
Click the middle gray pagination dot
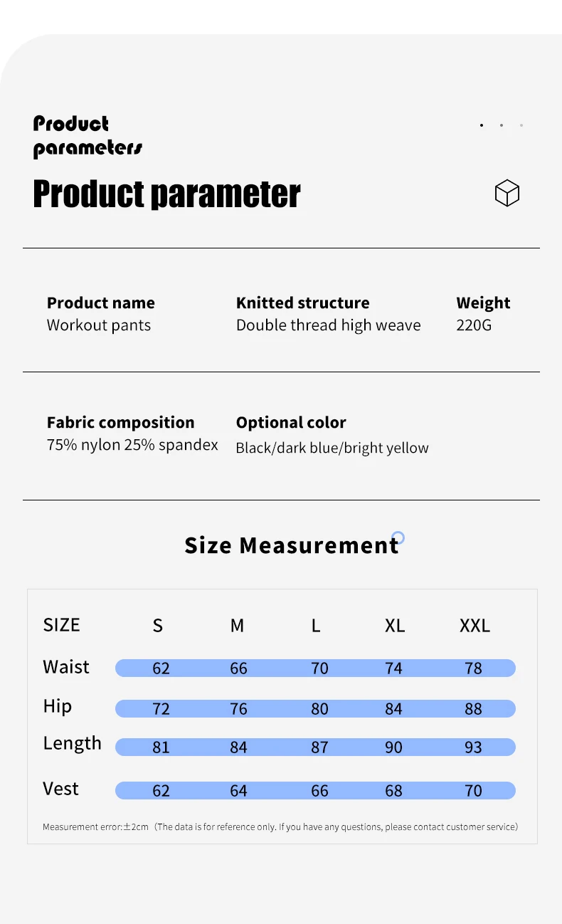tap(502, 125)
